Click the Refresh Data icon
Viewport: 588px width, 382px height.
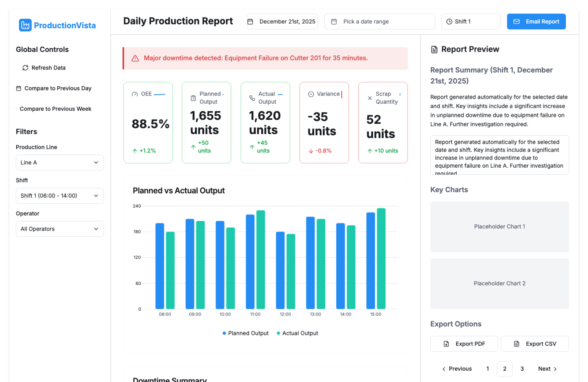pyautogui.click(x=25, y=68)
